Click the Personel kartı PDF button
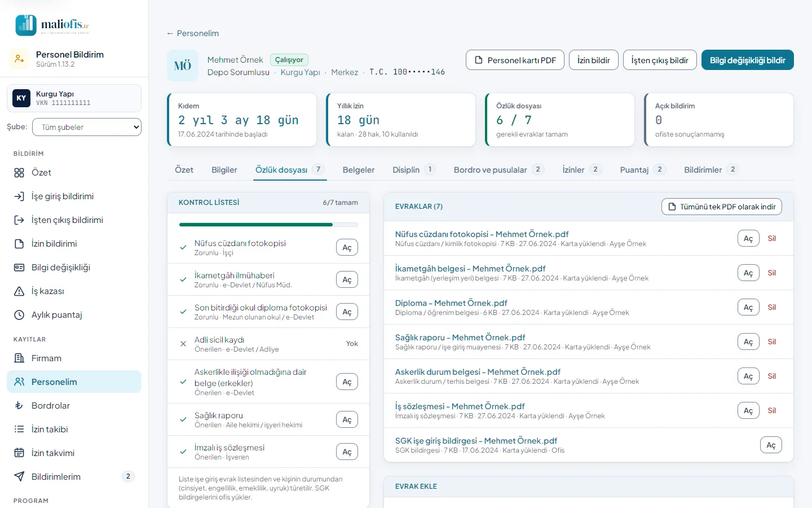812x508 pixels. tap(515, 60)
